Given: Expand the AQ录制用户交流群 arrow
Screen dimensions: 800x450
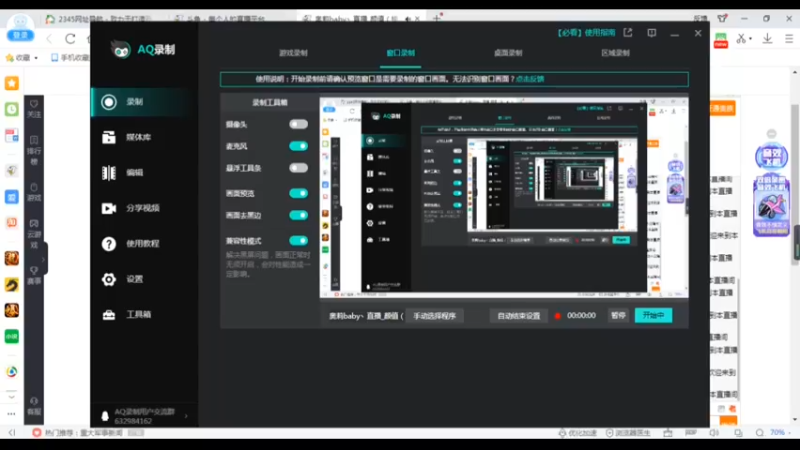Looking at the screenshot, I should (186, 416).
